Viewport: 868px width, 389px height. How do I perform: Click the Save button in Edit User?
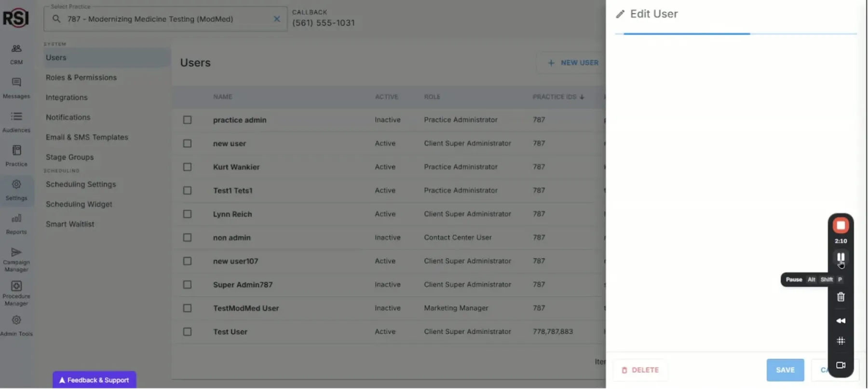point(785,370)
